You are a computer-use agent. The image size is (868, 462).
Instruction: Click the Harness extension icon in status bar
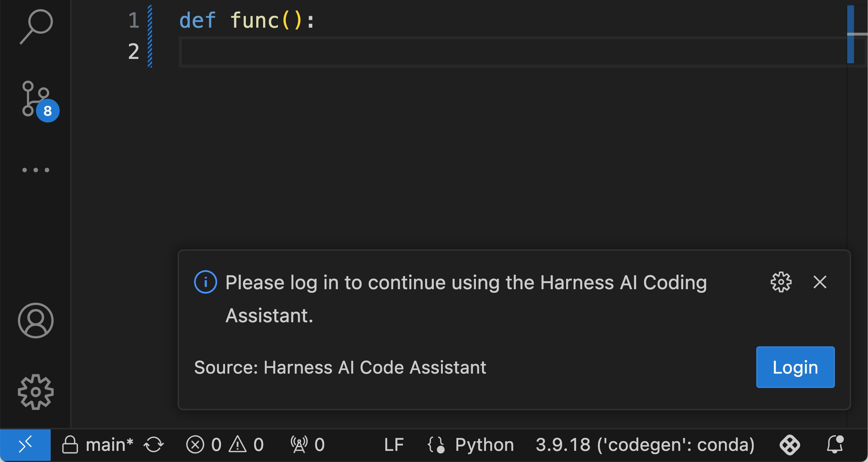(x=790, y=445)
